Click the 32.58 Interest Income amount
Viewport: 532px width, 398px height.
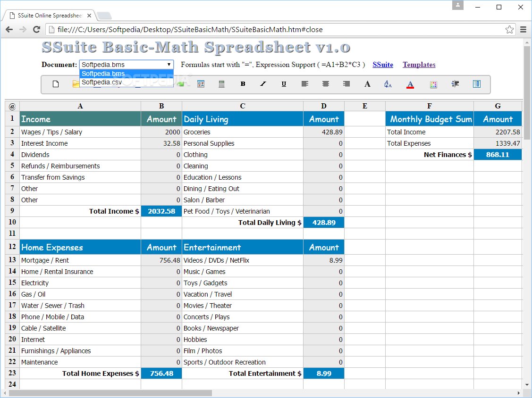tap(161, 143)
